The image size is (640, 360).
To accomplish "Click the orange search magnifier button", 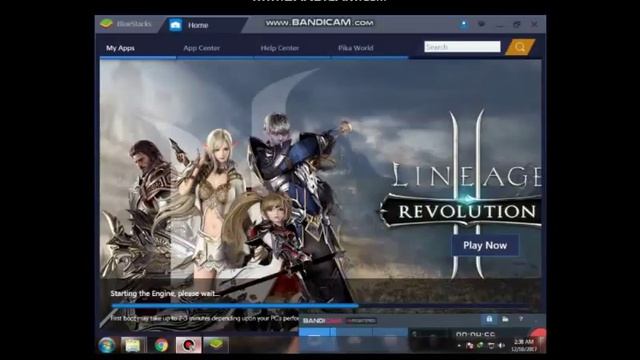I will coord(520,47).
